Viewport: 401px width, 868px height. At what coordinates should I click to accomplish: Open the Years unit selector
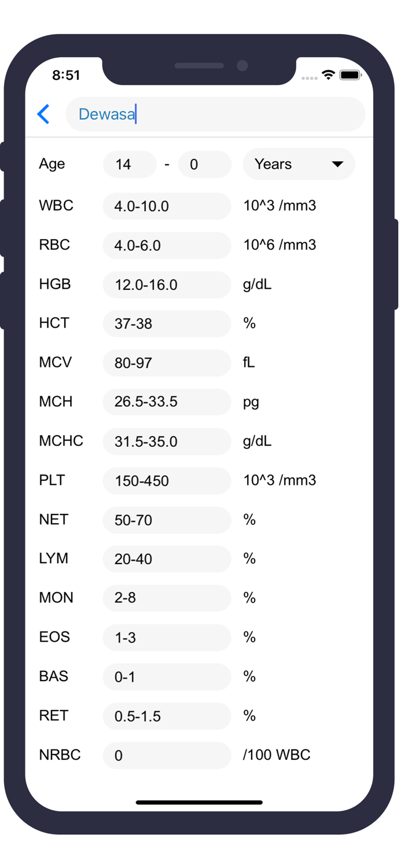point(299,164)
